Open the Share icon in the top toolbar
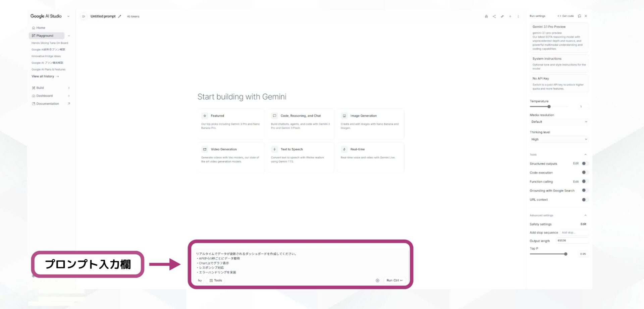This screenshot has height=309, width=644. coord(493,16)
